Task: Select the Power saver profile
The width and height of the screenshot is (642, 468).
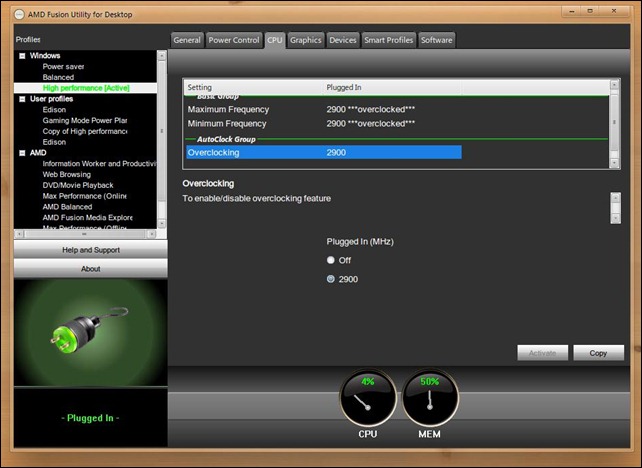Action: point(63,66)
